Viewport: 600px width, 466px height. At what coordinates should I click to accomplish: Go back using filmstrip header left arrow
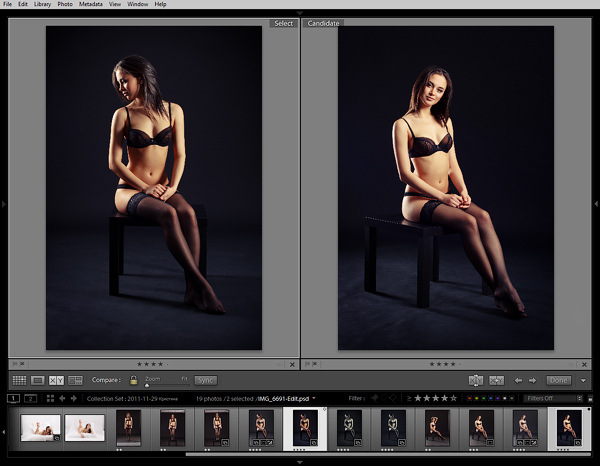(62, 399)
